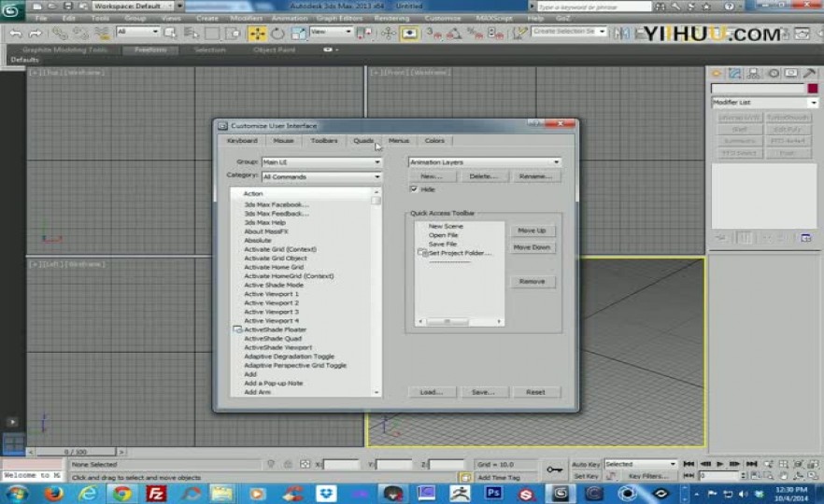Click the time slider showing 0 / 100

click(75, 452)
